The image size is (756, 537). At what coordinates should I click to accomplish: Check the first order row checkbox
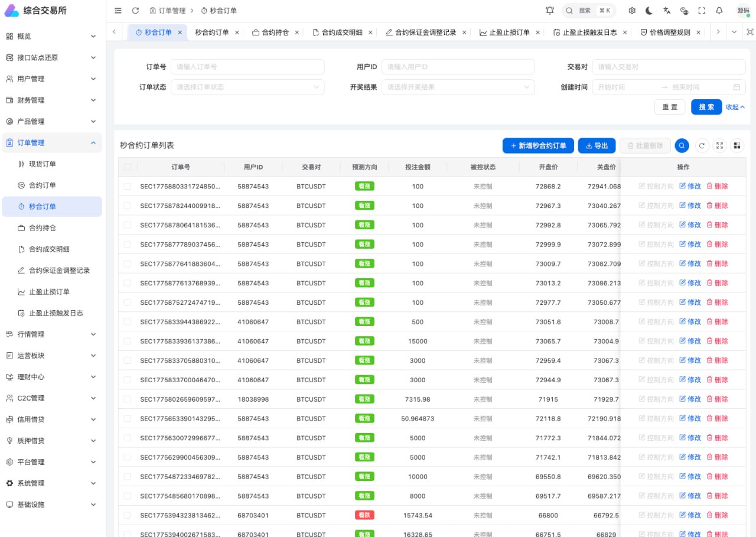pyautogui.click(x=128, y=186)
